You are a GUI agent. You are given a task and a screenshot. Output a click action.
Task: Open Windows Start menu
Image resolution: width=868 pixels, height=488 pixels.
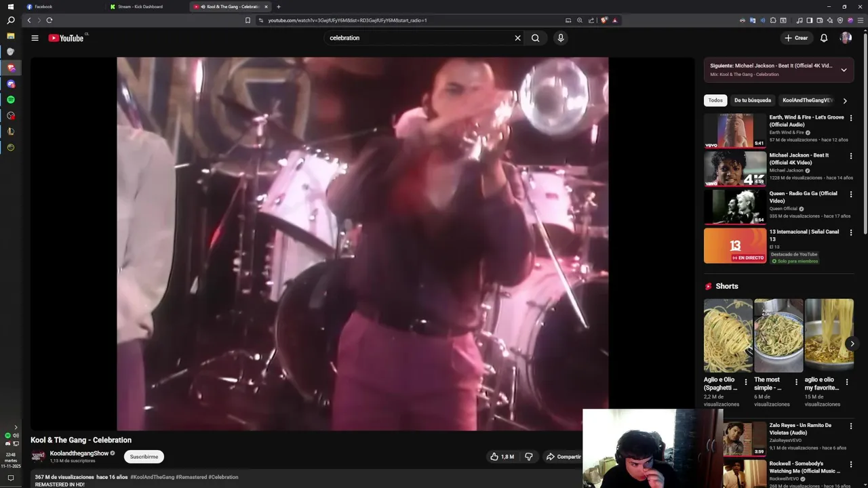(x=11, y=6)
